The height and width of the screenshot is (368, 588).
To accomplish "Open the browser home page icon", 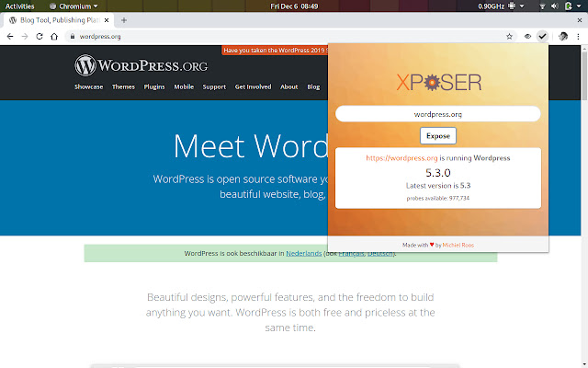I will (x=54, y=37).
